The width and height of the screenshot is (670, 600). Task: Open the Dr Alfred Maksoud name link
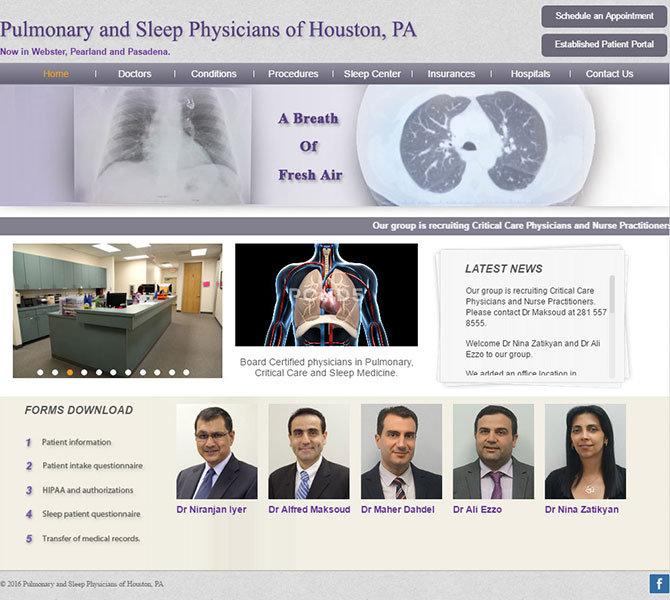tap(309, 509)
